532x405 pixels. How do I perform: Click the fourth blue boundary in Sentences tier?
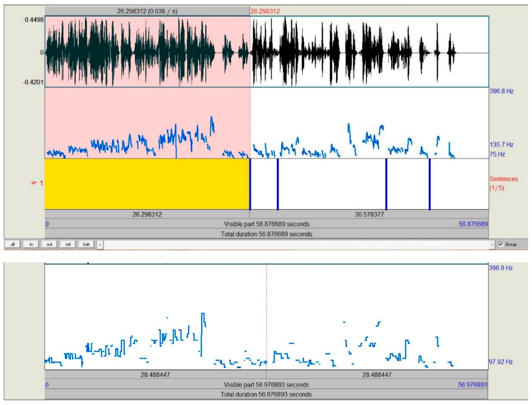(x=430, y=184)
